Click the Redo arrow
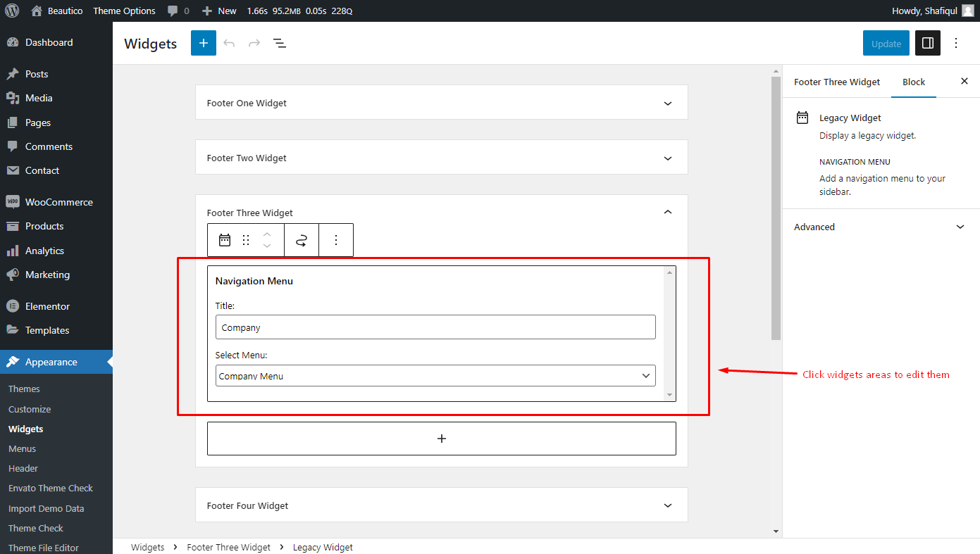Screen dimensions: 980x554 [254, 43]
